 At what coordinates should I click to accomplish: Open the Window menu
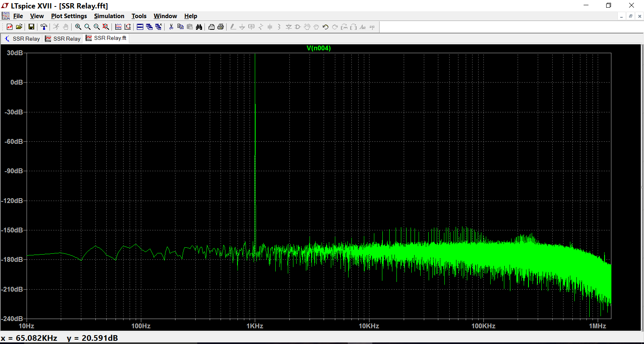(165, 16)
